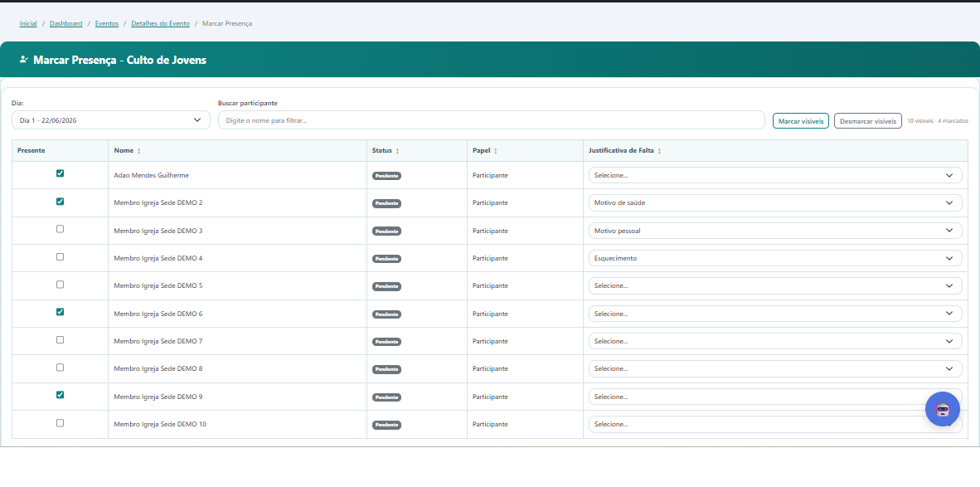Image resolution: width=980 pixels, height=487 pixels.
Task: Open Motivo de saúde dropdown for DEMO 2
Action: point(775,202)
